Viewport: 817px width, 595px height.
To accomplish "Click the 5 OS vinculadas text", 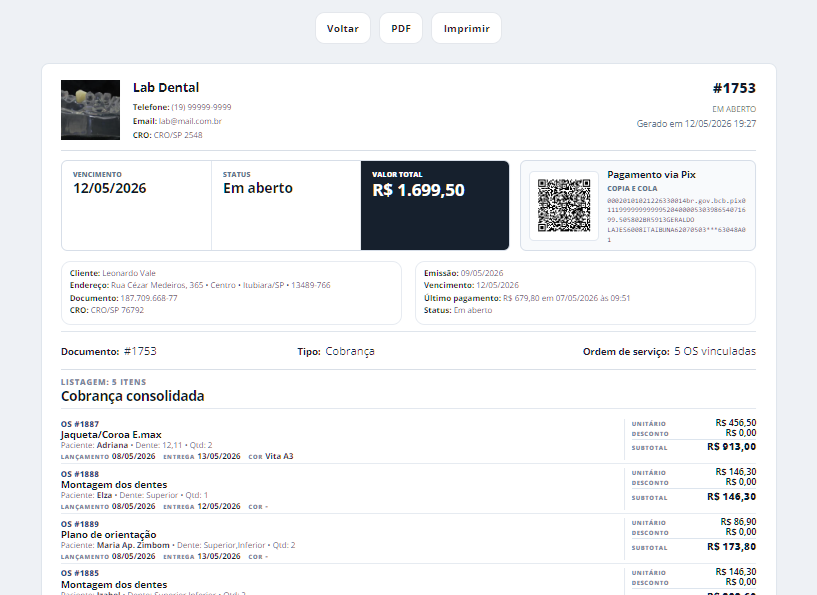I will click(x=715, y=351).
